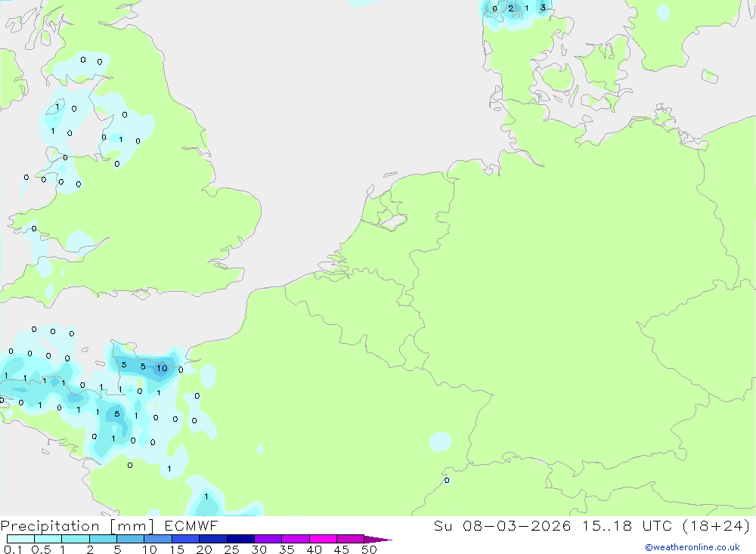Click the 0.1–0.5 mm legend color swatch

point(20,539)
